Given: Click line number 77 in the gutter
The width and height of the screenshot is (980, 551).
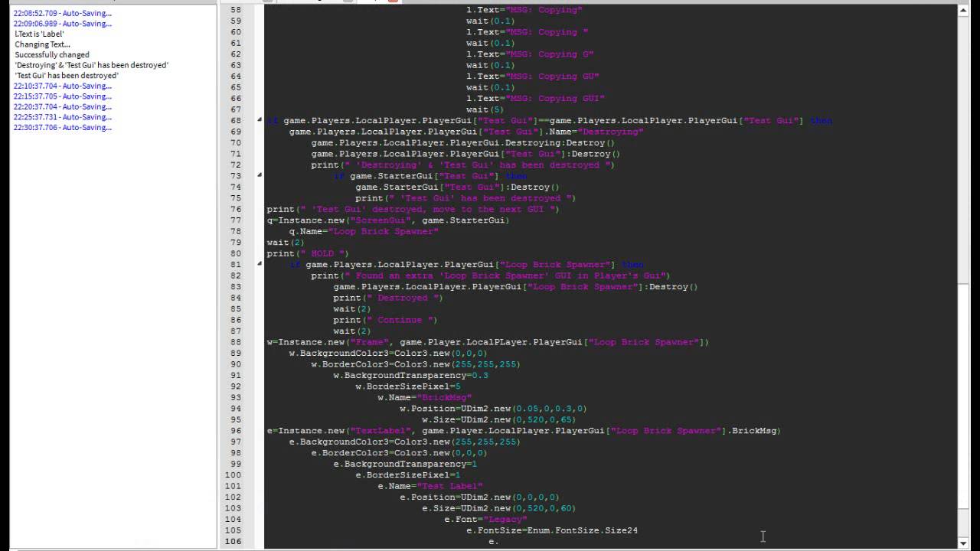Looking at the screenshot, I should (236, 220).
